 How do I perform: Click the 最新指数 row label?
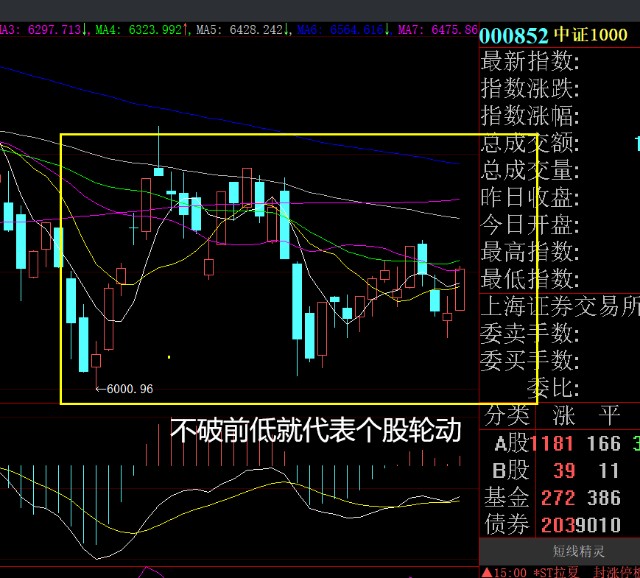tap(530, 61)
